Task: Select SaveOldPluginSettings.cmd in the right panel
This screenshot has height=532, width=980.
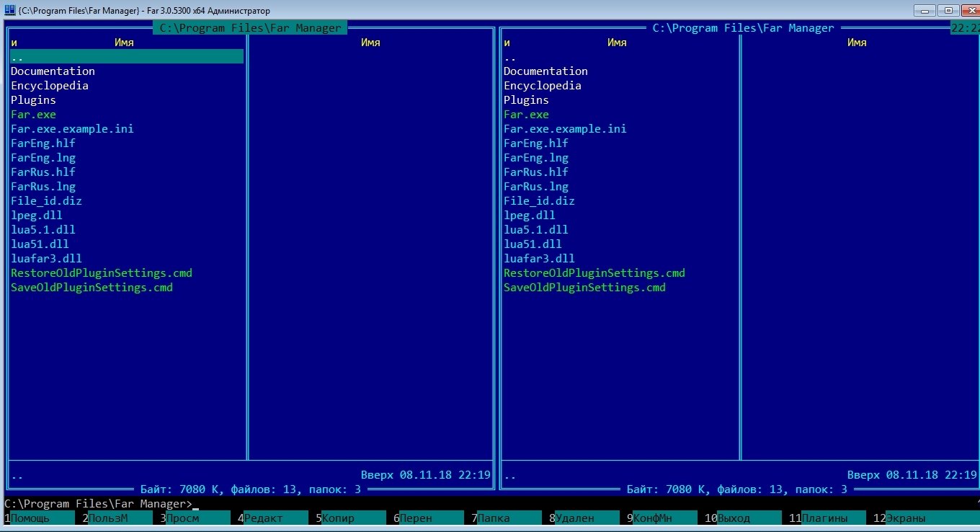Action: 584,288
